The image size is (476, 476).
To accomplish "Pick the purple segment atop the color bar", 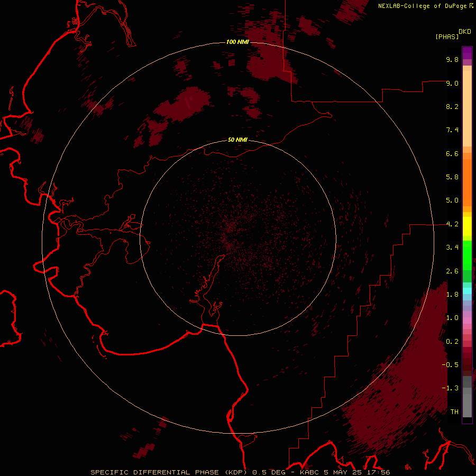I will (x=467, y=53).
